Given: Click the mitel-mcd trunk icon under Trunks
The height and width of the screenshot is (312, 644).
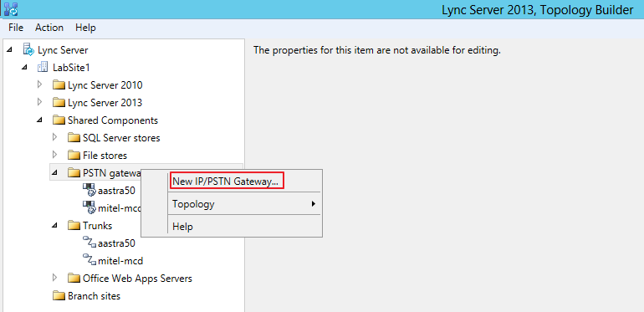Looking at the screenshot, I should pos(89,260).
